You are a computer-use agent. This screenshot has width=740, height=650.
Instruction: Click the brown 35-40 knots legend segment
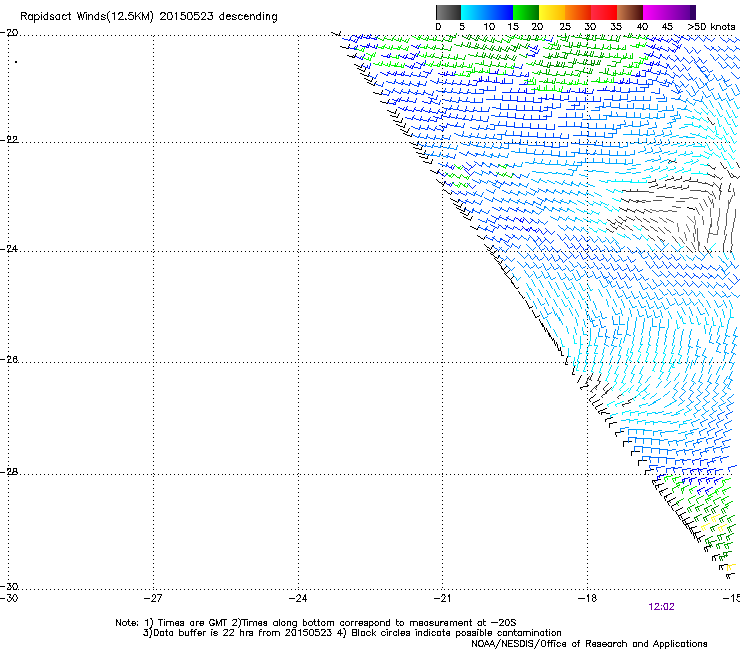(x=630, y=12)
